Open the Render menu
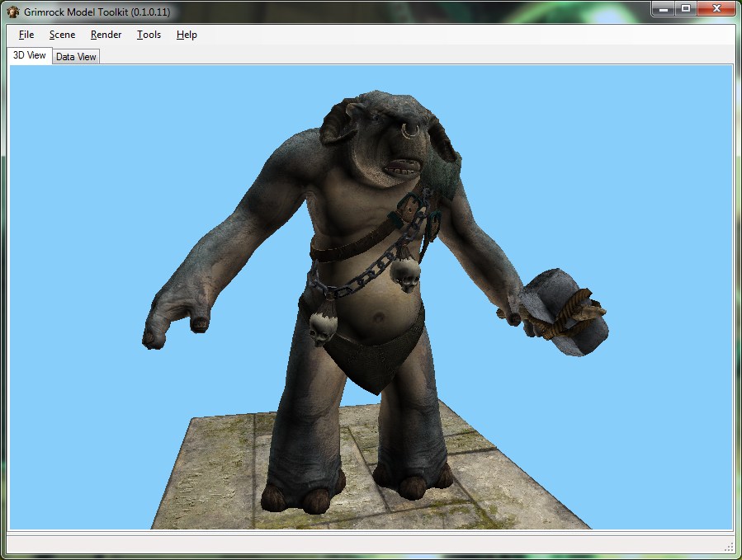 106,35
